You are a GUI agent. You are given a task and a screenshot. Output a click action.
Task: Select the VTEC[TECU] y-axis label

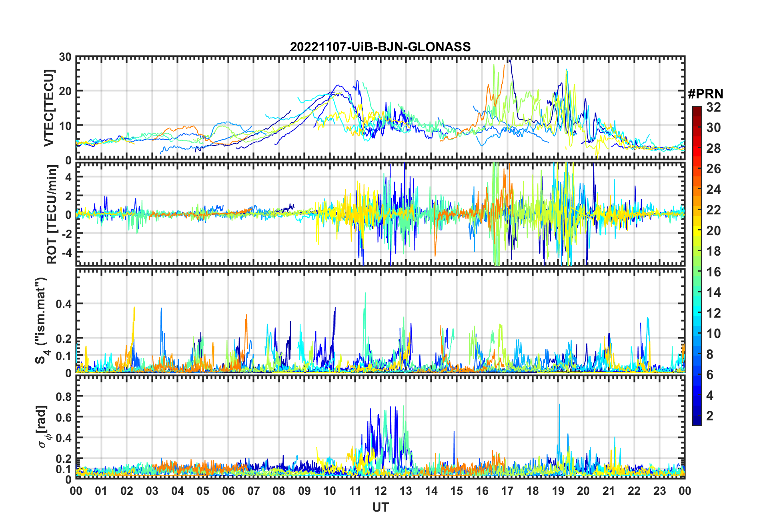pos(49,108)
